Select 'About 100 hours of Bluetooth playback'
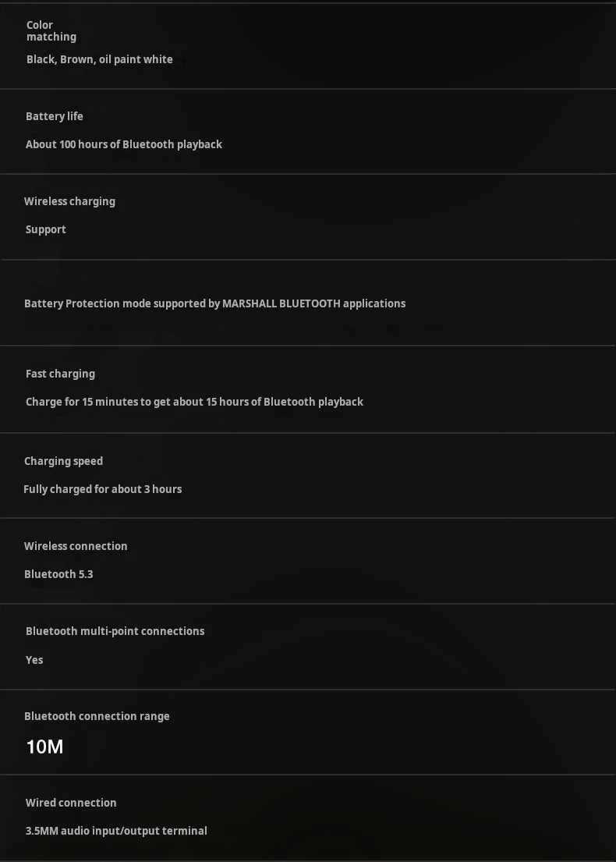This screenshot has height=862, width=616. 123,144
